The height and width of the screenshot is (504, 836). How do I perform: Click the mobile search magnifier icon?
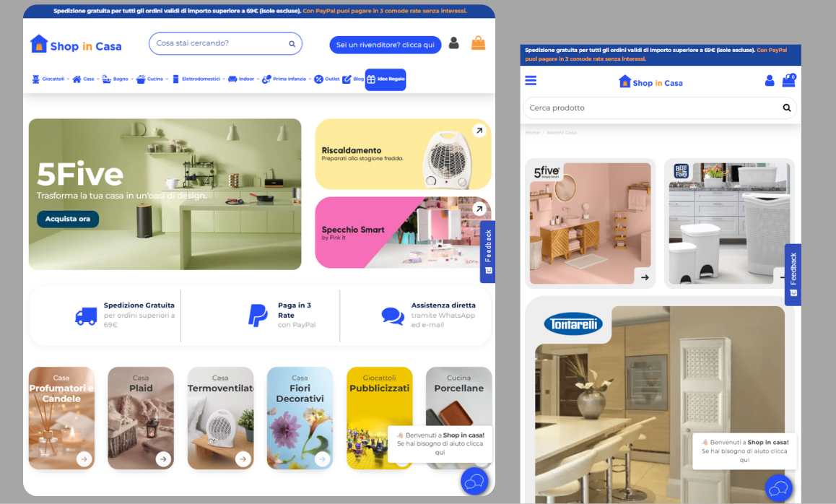(x=786, y=108)
